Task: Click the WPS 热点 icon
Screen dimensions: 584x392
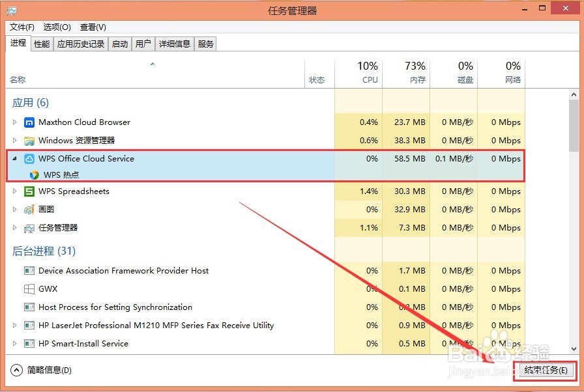Action: pyautogui.click(x=35, y=175)
